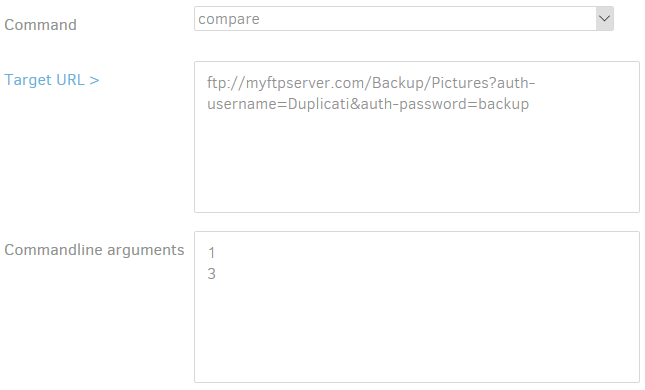Open the Command dropdown arrow
This screenshot has width=645, height=390.
click(x=604, y=19)
